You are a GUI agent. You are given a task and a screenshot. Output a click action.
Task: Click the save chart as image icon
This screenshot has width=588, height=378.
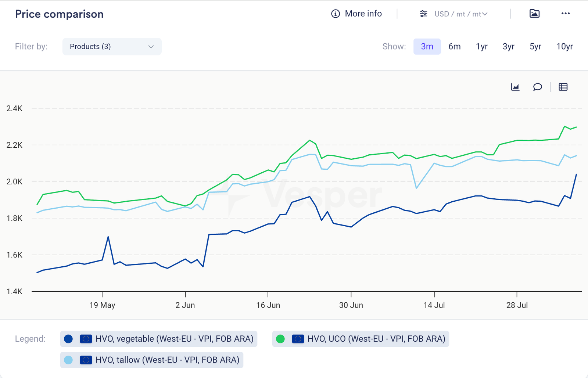[534, 14]
